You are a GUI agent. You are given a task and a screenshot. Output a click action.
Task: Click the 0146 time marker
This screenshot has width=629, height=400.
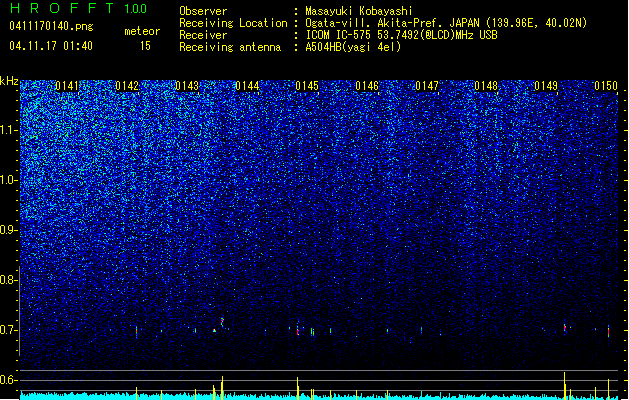pos(367,86)
